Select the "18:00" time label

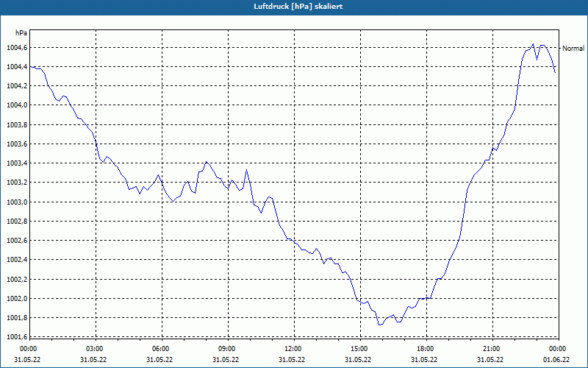point(426,349)
